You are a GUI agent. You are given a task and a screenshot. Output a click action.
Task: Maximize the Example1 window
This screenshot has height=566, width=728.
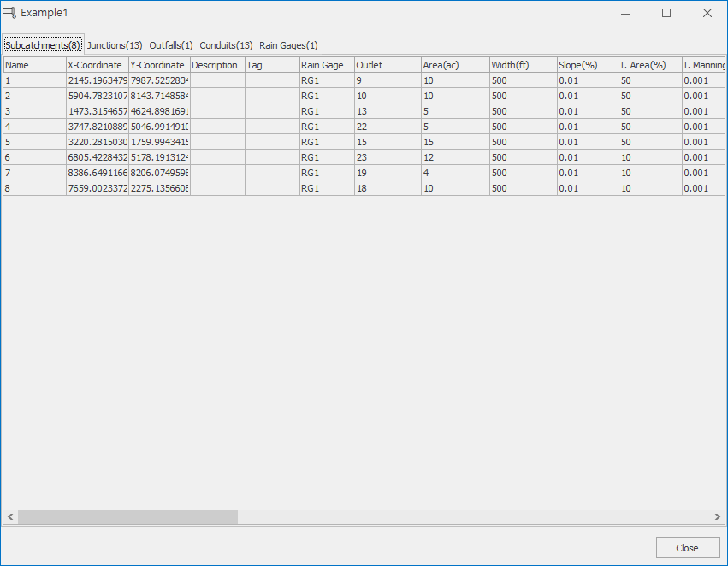666,13
